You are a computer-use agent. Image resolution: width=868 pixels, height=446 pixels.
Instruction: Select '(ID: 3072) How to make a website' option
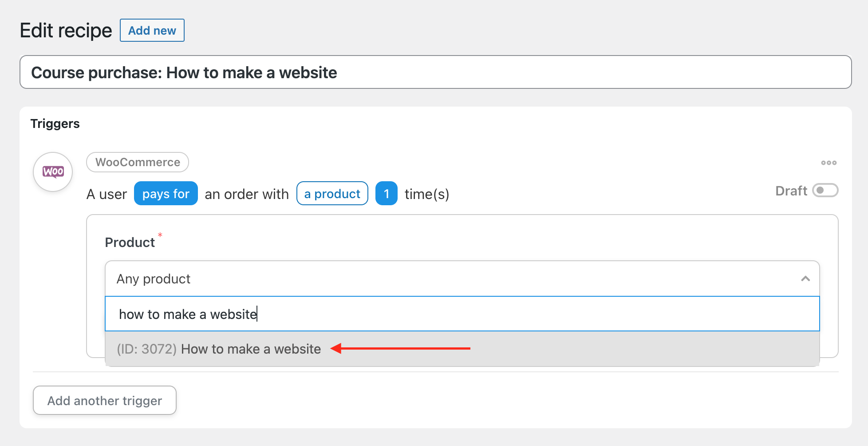tap(219, 349)
